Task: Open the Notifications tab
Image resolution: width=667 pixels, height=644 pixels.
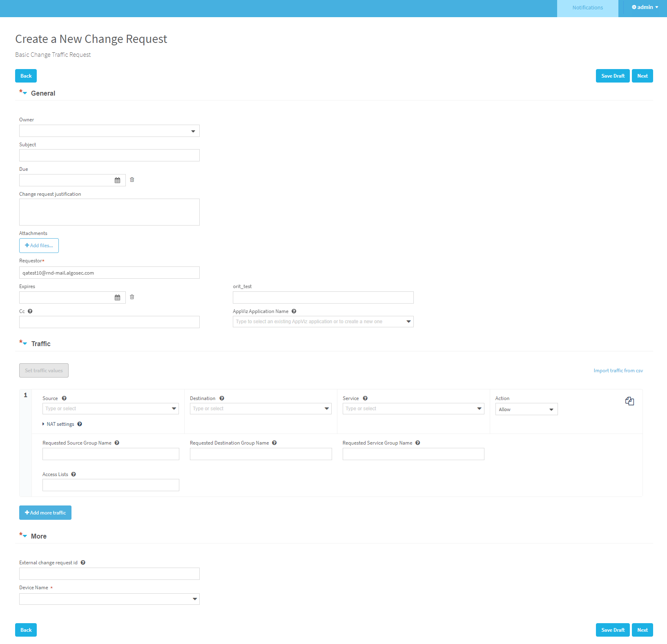Action: click(587, 8)
